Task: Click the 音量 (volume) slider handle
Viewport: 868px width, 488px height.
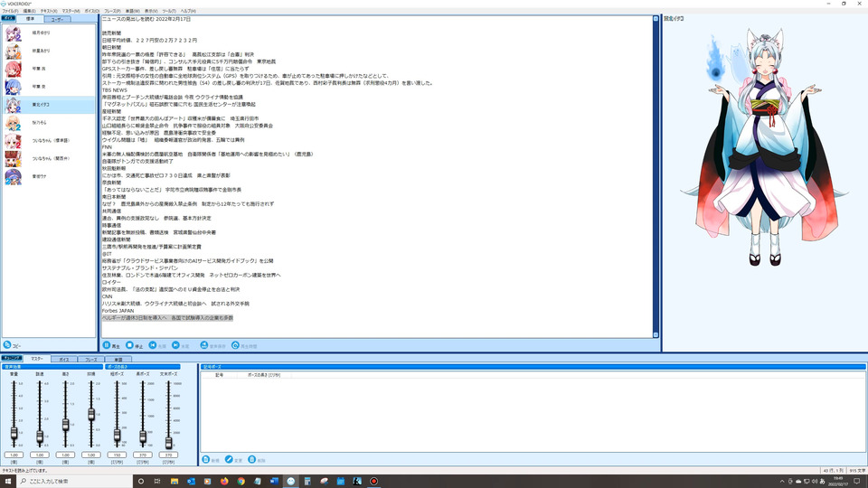Action: click(14, 433)
